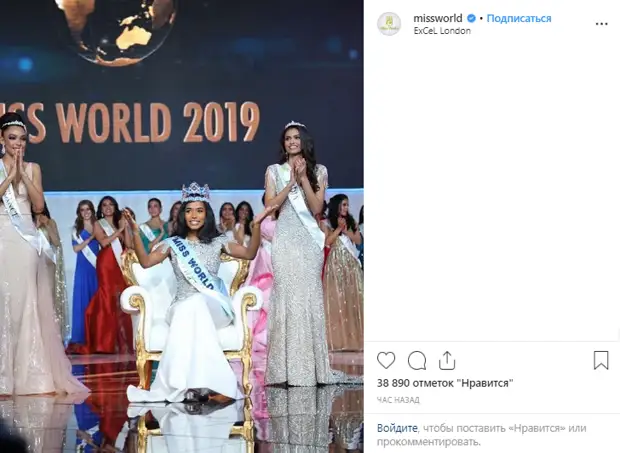Open ExCeL London location link
Screen dimensions: 620x453
442,31
